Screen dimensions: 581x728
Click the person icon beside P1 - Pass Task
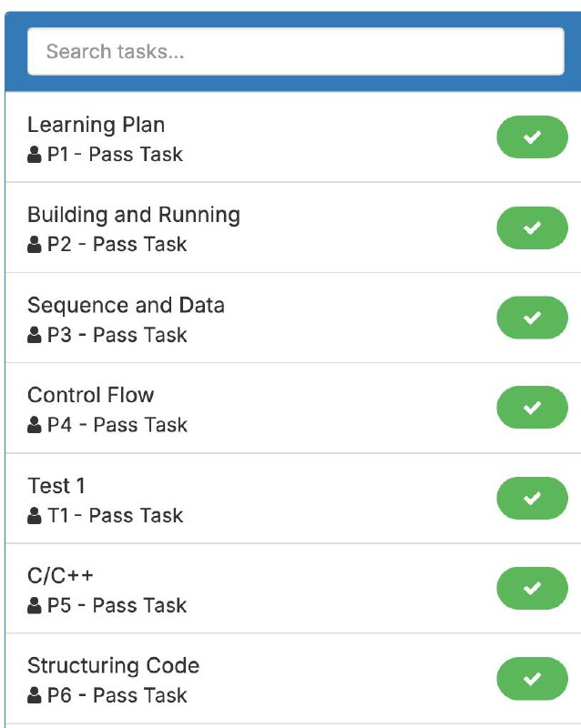(35, 155)
